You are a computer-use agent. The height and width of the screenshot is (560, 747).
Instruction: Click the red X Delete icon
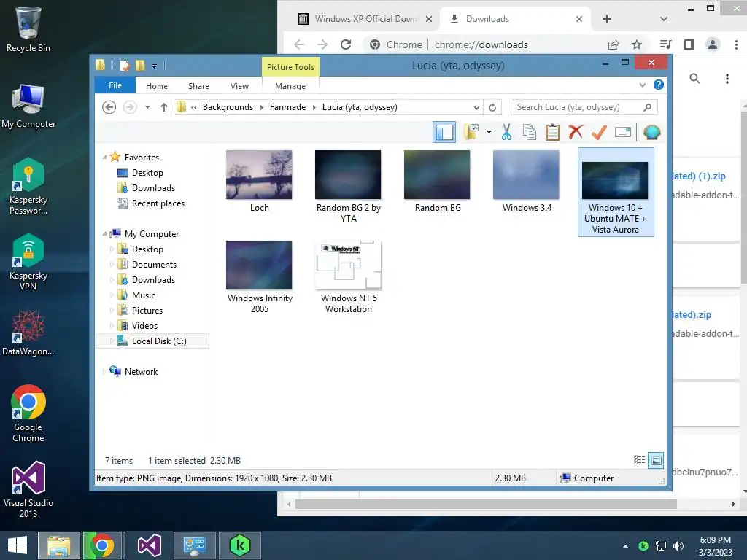[x=576, y=131]
